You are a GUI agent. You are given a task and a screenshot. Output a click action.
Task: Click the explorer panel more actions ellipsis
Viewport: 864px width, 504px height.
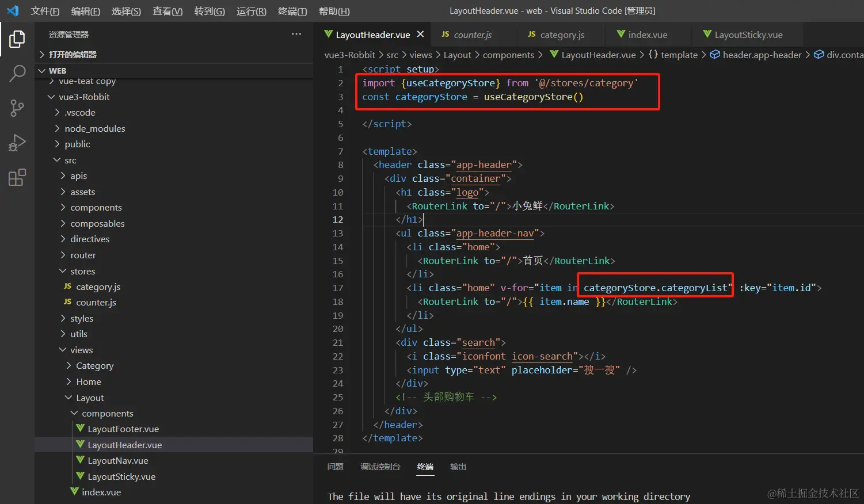(296, 35)
